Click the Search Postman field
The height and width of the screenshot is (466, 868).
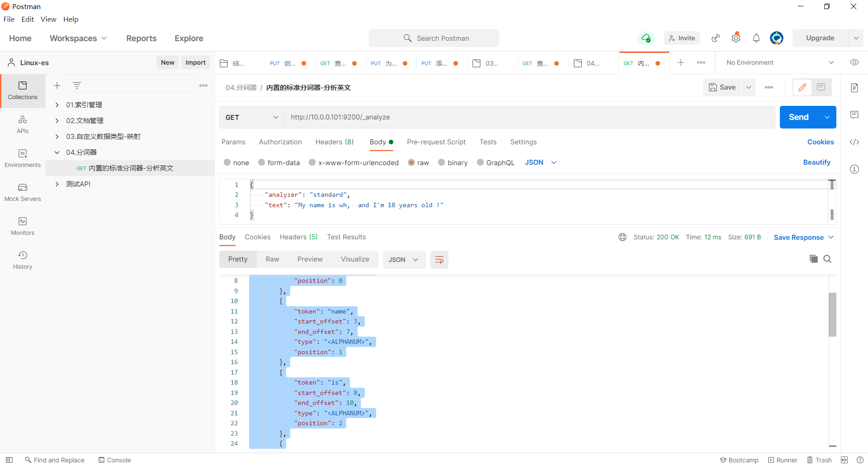434,38
